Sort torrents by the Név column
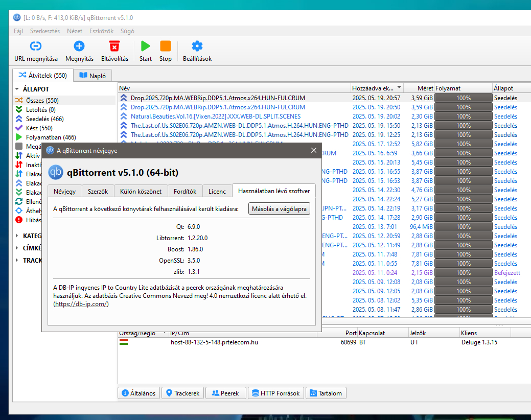This screenshot has height=420, width=531. pos(235,88)
